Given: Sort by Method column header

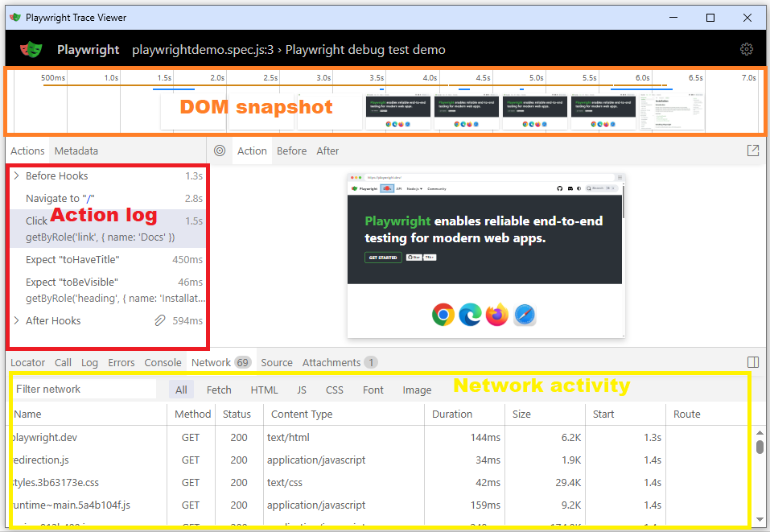Looking at the screenshot, I should (x=192, y=414).
